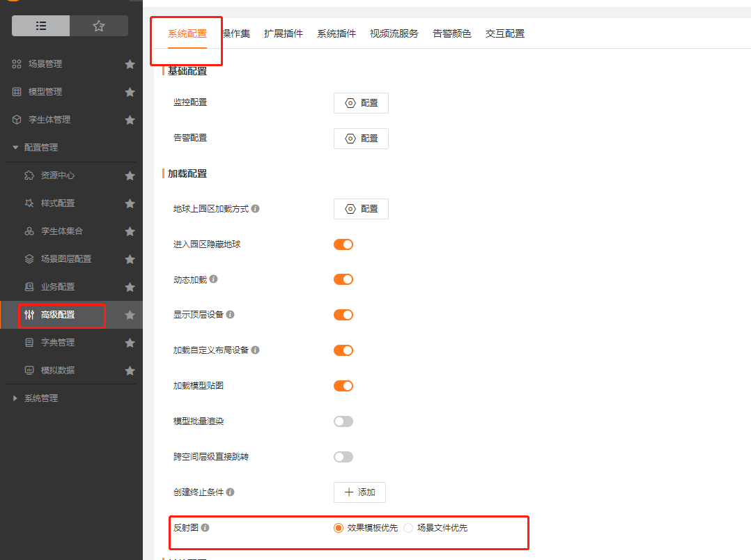Click info icon beside 地球上园区加载方式
The image size is (751, 560).
(255, 208)
